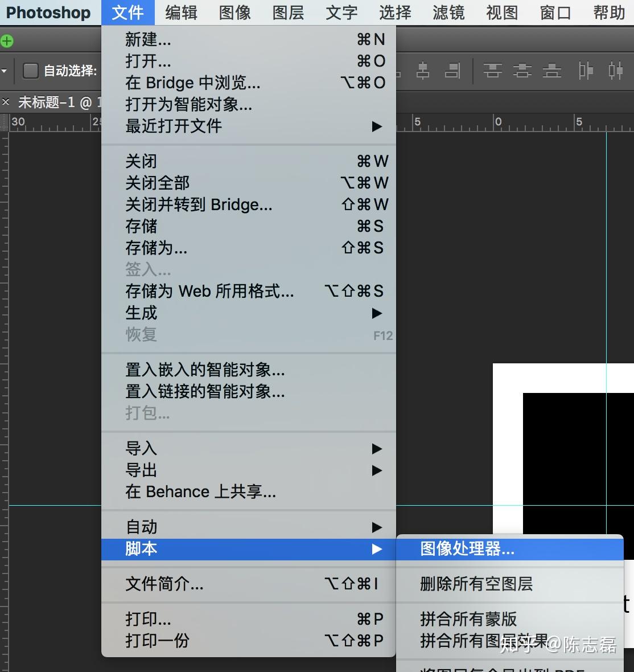Select 置入嵌入的智能对象...

249,370
